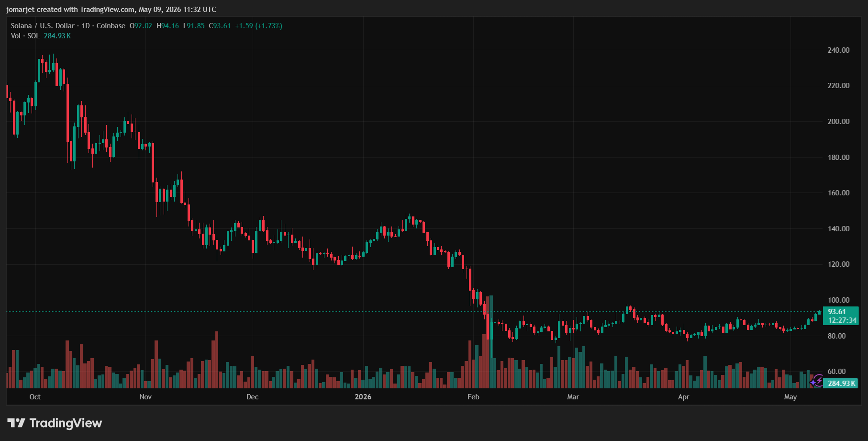
Task: Click the Dec label on the time axis
Action: coord(252,397)
